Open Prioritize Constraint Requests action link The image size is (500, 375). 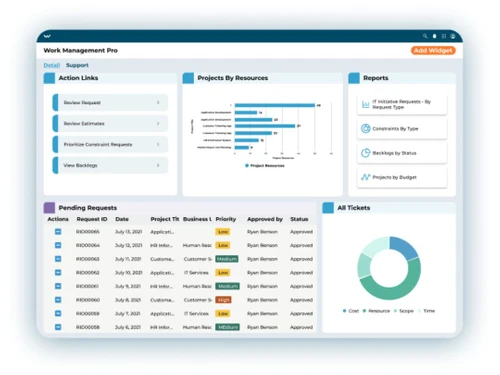click(x=110, y=144)
